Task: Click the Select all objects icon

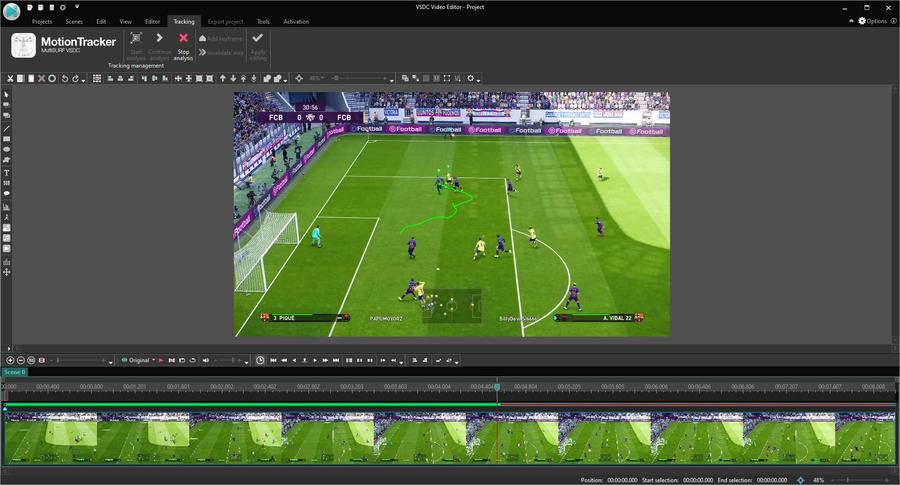Action: click(x=97, y=79)
